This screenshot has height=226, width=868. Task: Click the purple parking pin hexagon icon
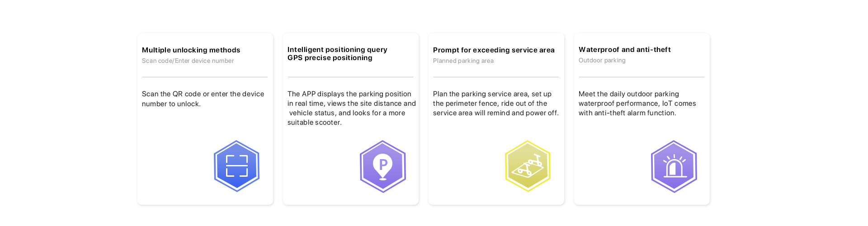(x=382, y=166)
